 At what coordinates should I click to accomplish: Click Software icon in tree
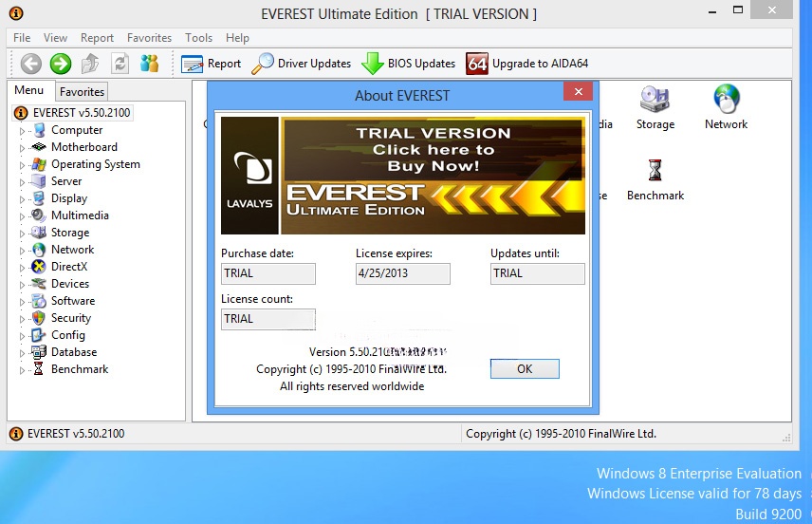39,301
